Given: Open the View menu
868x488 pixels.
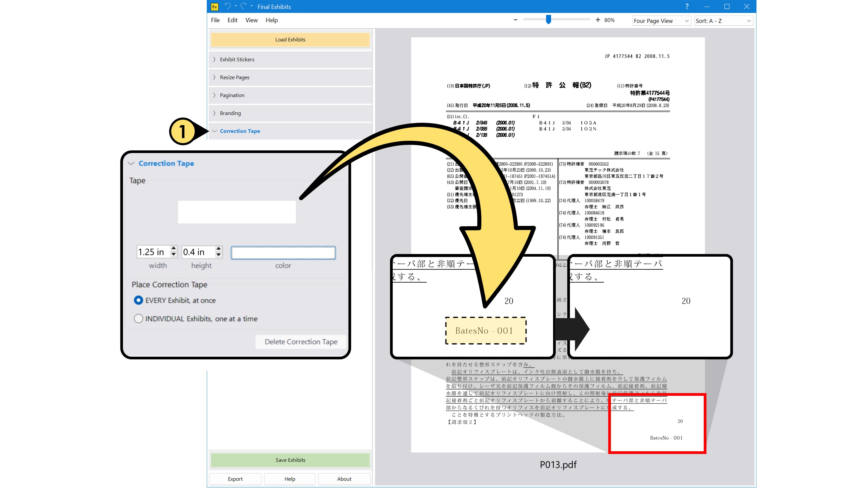Looking at the screenshot, I should (251, 20).
